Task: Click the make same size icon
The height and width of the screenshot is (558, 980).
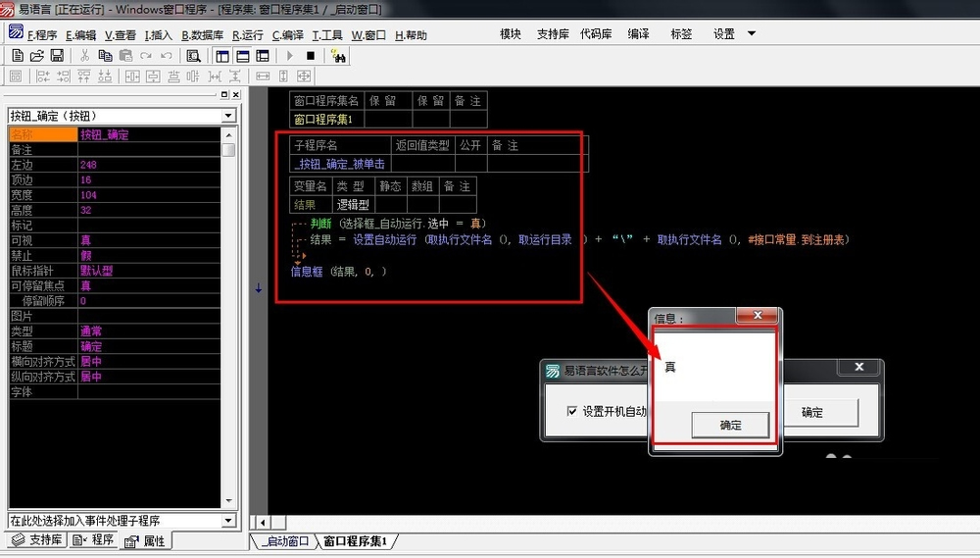Action: pos(303,76)
